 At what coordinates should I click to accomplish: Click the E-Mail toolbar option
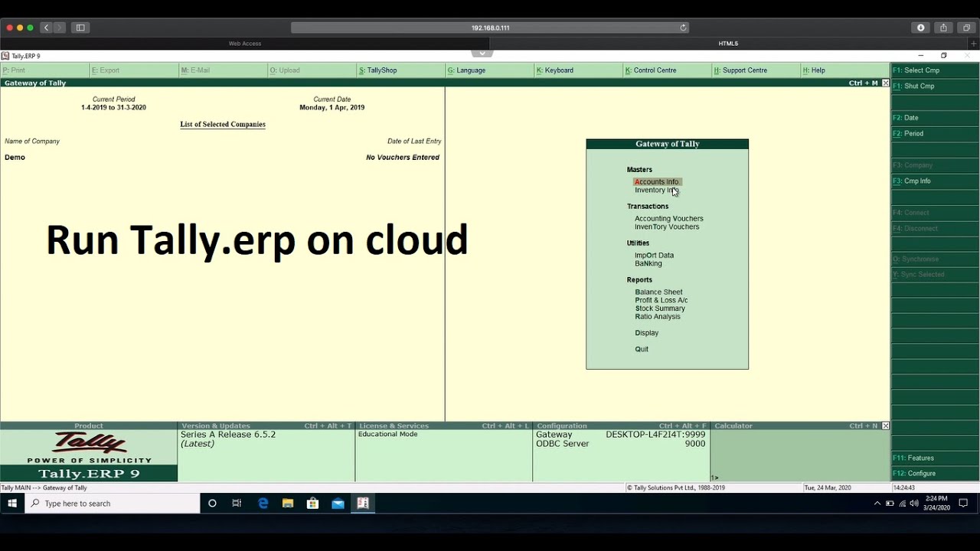pyautogui.click(x=223, y=70)
